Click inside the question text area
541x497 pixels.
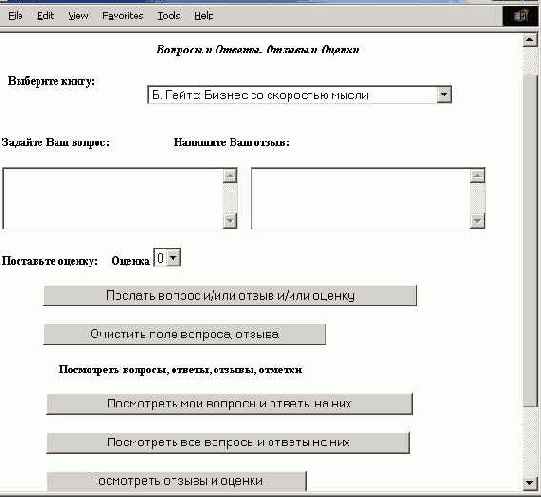point(112,198)
